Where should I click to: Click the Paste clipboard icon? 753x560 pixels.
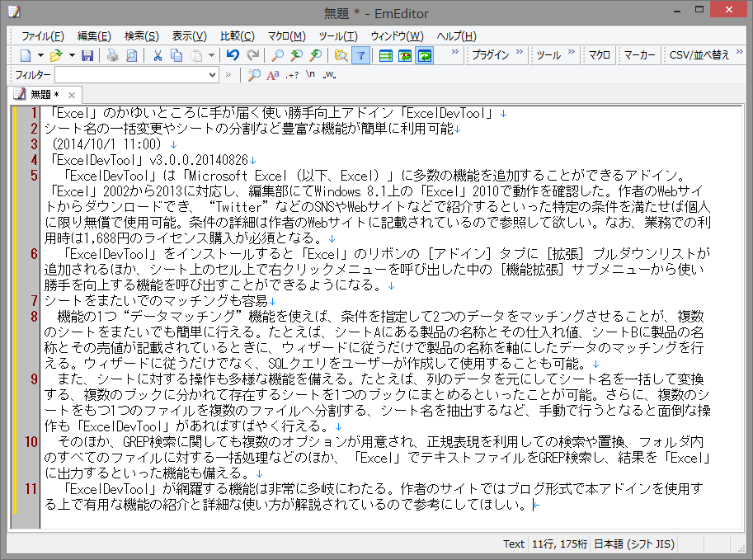[x=196, y=56]
